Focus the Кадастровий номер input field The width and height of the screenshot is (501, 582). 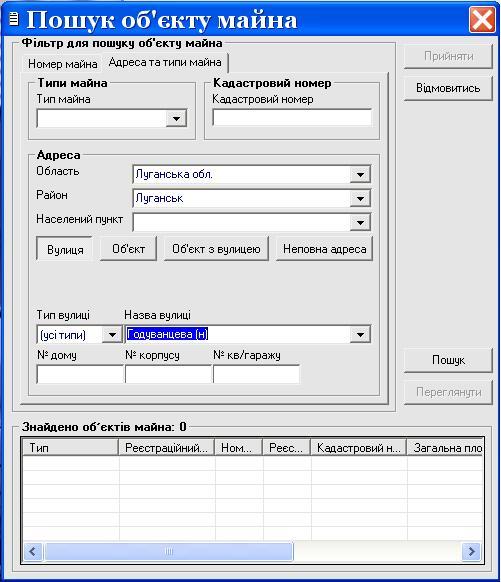click(x=292, y=118)
